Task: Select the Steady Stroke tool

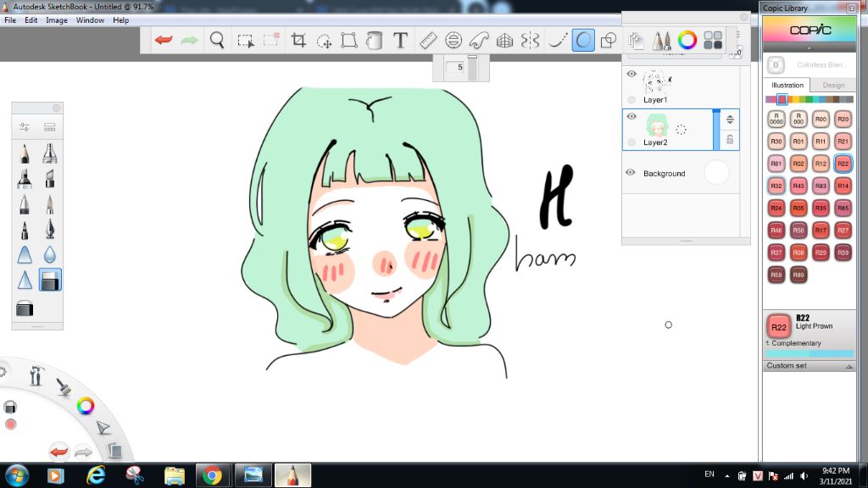Action: pos(557,41)
